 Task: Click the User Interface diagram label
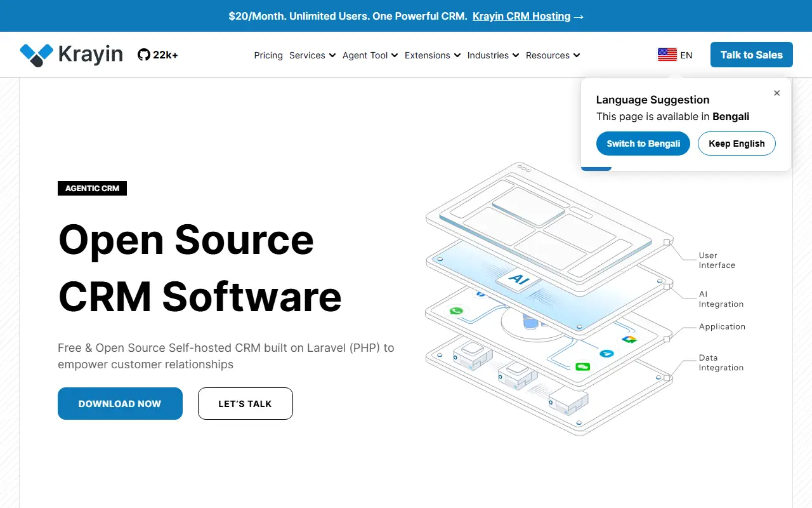click(717, 260)
